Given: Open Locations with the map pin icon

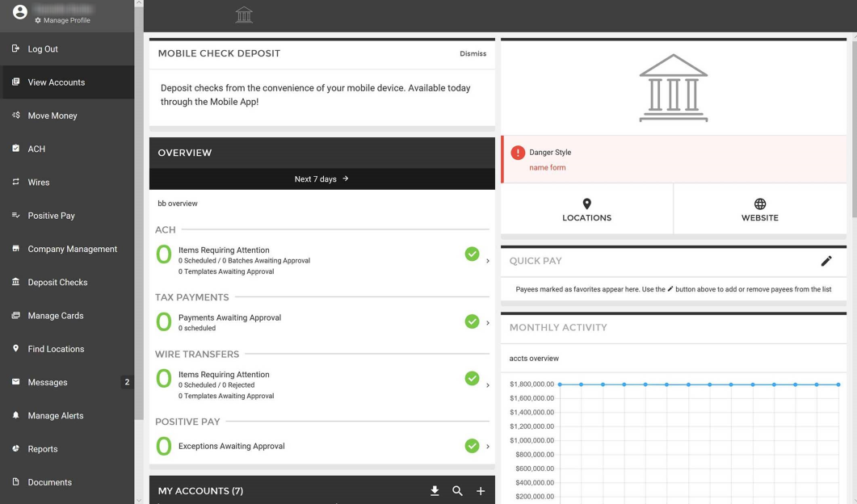Looking at the screenshot, I should [x=586, y=210].
